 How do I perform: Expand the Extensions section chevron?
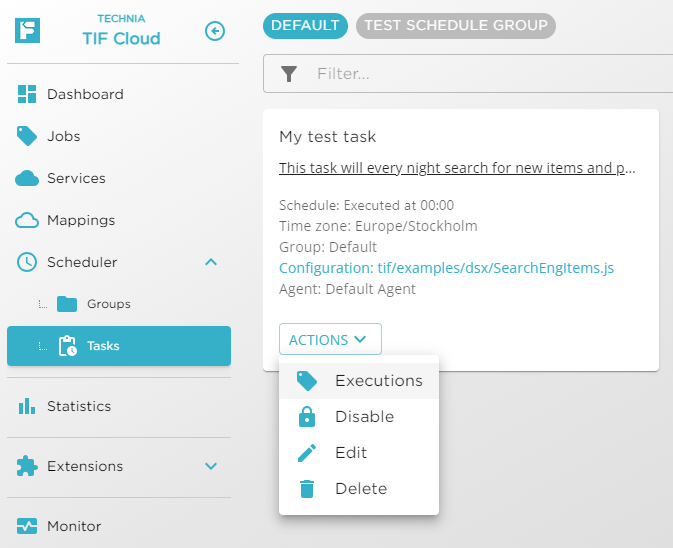click(211, 466)
